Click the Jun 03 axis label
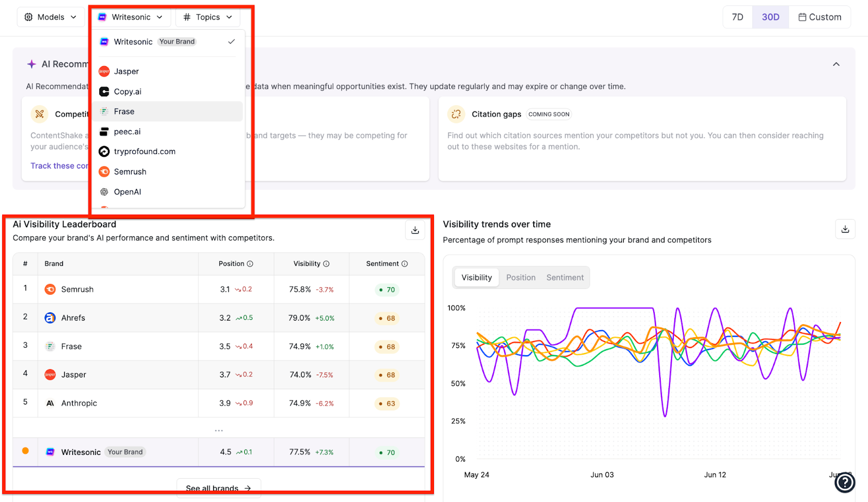The image size is (868, 502). click(602, 475)
